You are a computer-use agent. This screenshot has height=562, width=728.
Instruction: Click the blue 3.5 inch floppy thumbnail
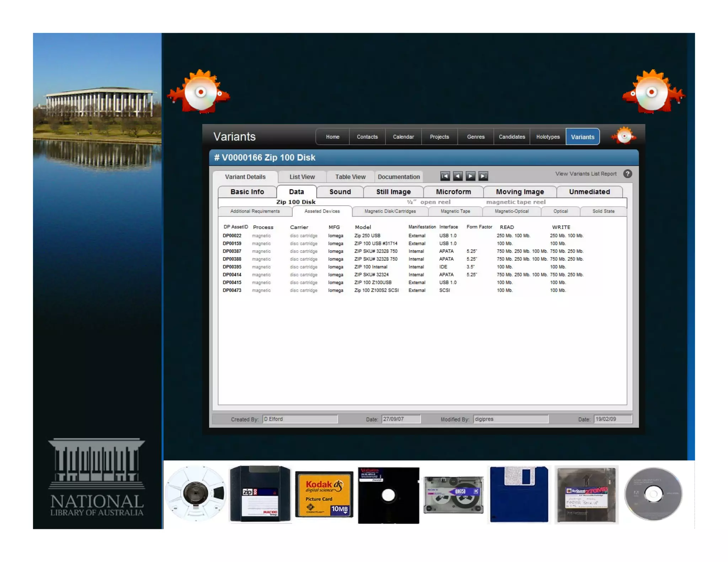(x=519, y=494)
